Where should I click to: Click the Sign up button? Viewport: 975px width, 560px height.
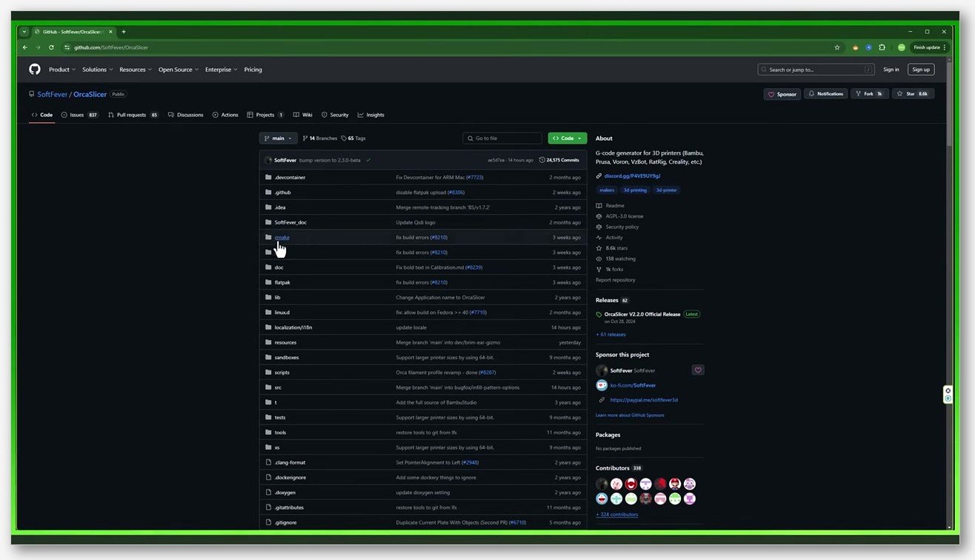(x=921, y=70)
